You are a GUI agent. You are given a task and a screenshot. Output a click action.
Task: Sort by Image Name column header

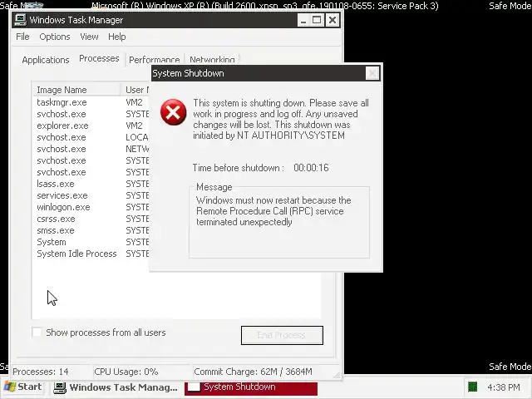click(76, 90)
